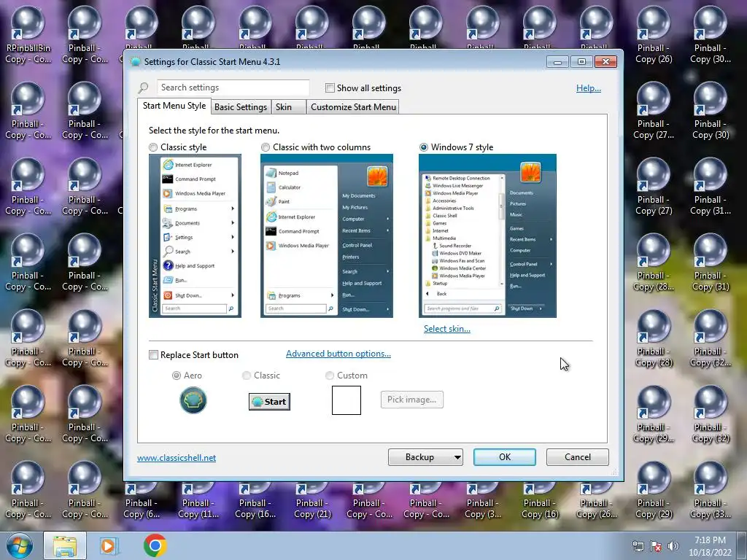Select the Pinball - Copy (11... shortcut

coord(198,500)
